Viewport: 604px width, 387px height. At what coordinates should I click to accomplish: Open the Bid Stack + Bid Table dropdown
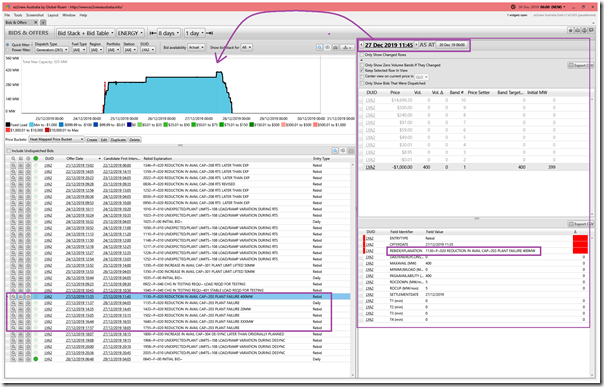pos(85,33)
